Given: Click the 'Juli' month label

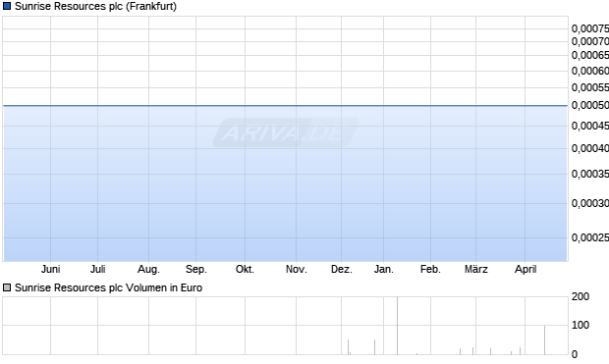Looking at the screenshot, I should [x=98, y=269].
